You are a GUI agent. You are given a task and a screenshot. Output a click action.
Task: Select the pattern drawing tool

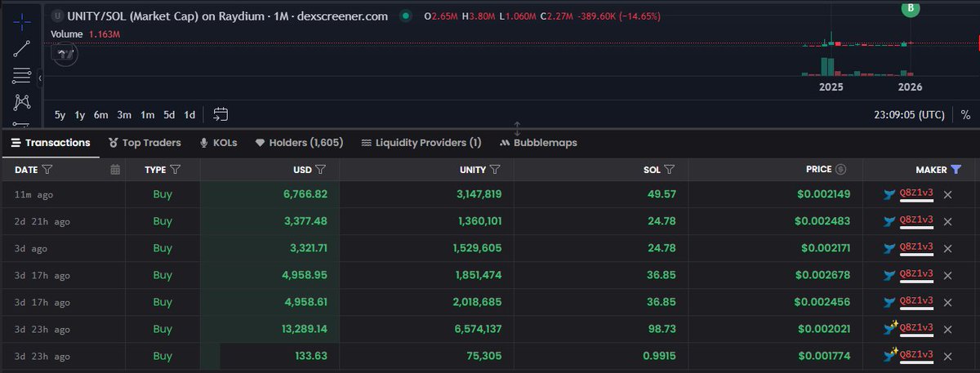[x=22, y=103]
